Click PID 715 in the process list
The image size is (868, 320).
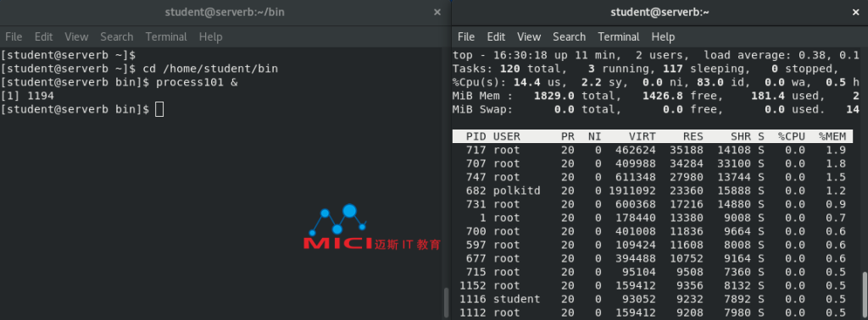click(x=476, y=272)
